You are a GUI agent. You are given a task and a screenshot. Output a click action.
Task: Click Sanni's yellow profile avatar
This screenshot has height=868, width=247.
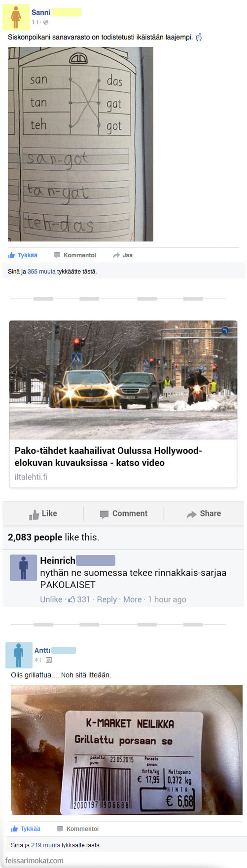click(x=16, y=17)
